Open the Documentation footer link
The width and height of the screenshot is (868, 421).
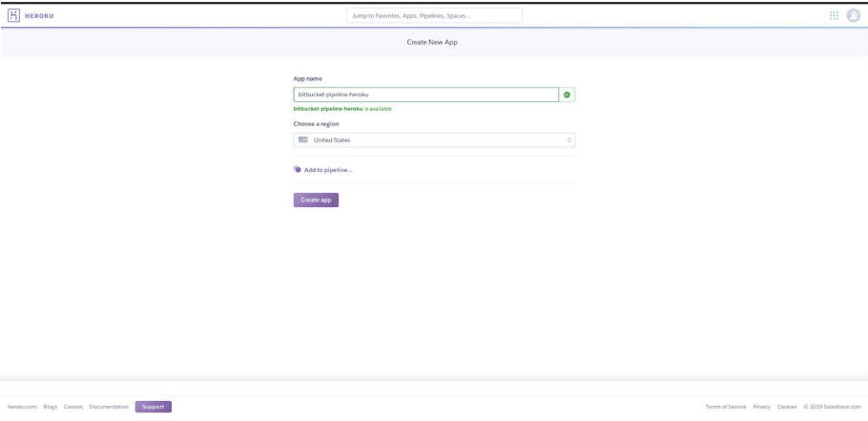pyautogui.click(x=109, y=407)
